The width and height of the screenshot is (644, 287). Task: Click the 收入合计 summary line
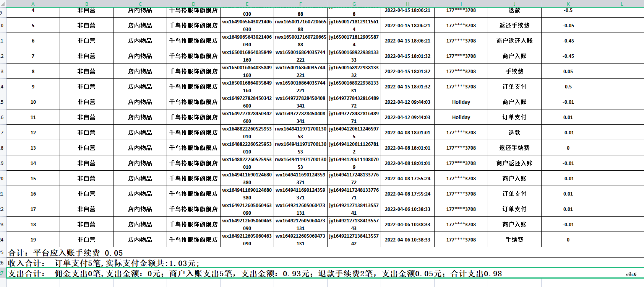coord(104,263)
